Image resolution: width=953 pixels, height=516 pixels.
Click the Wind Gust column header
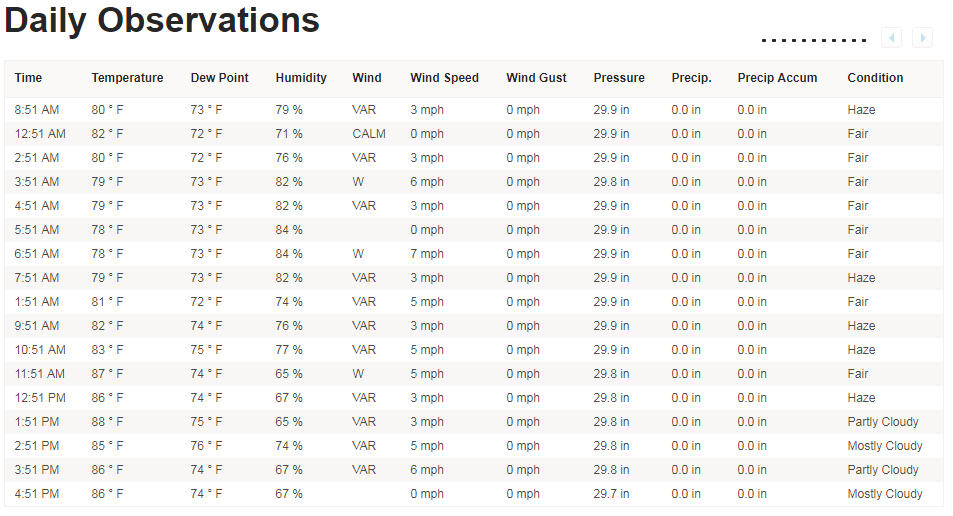click(x=536, y=78)
